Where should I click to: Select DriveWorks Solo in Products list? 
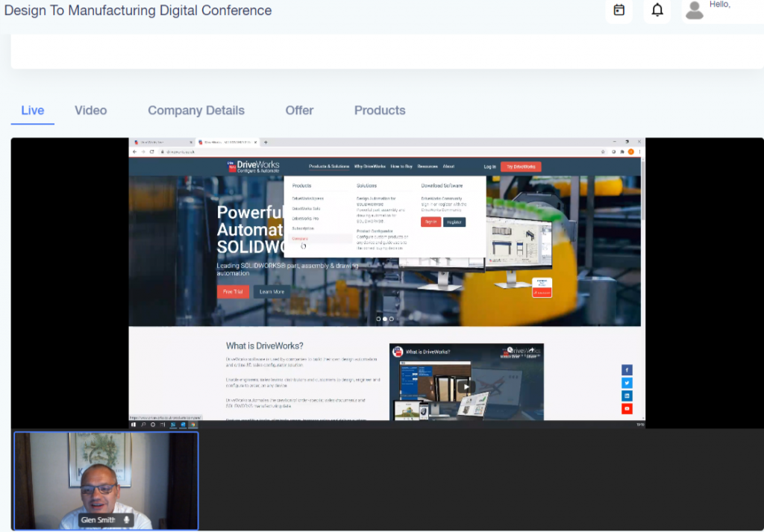[x=306, y=208]
